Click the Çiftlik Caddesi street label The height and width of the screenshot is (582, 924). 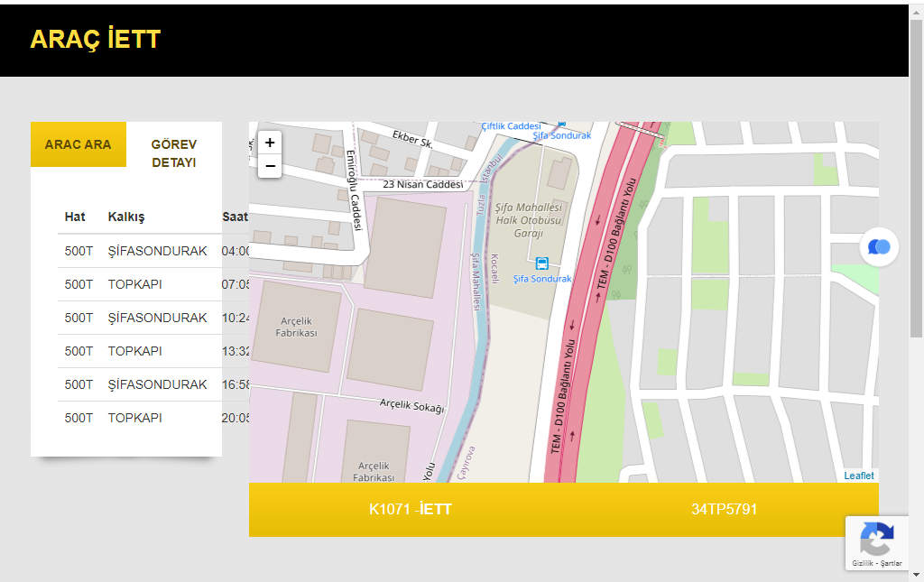point(511,126)
